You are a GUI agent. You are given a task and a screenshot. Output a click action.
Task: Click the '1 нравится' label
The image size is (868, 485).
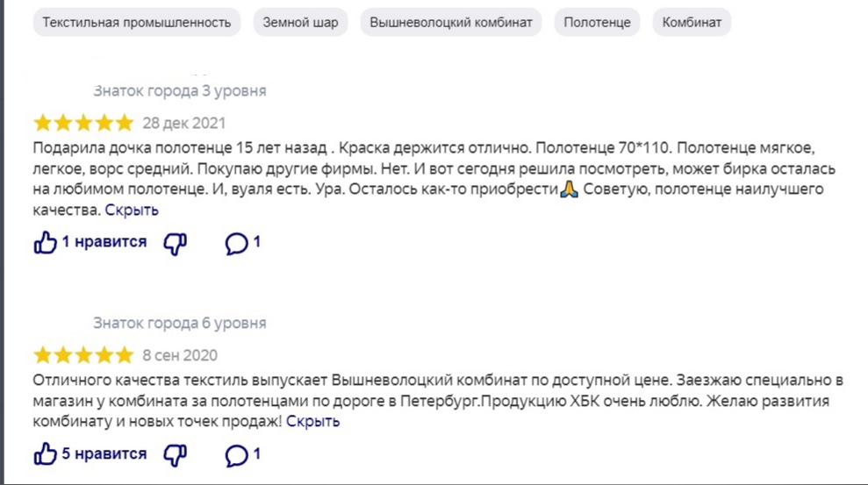click(104, 242)
